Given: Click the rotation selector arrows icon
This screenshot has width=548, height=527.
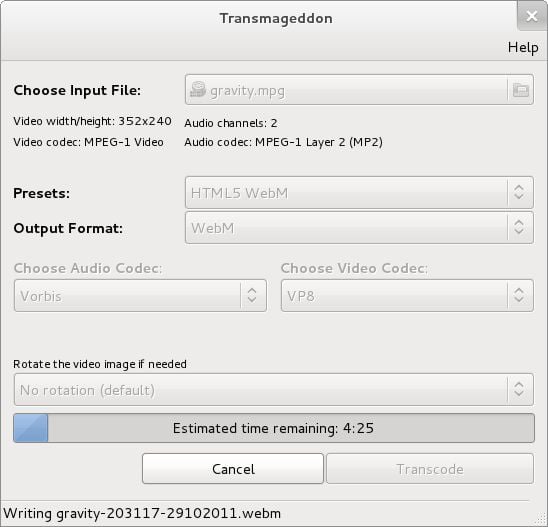Looking at the screenshot, I should pos(519,389).
